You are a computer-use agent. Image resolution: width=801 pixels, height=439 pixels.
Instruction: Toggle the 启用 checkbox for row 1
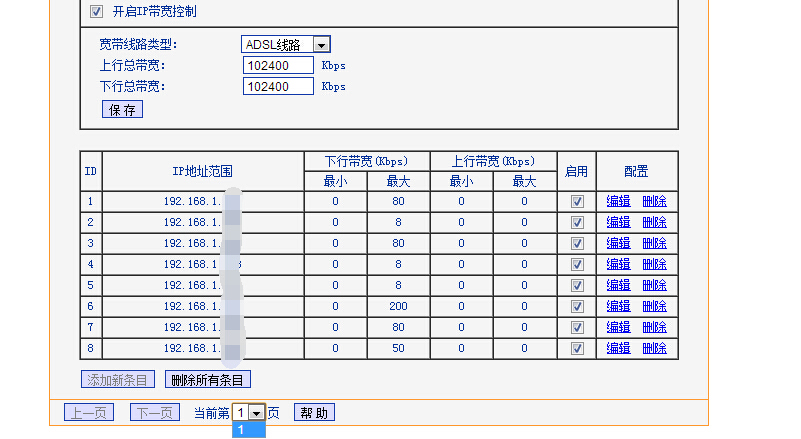(577, 201)
